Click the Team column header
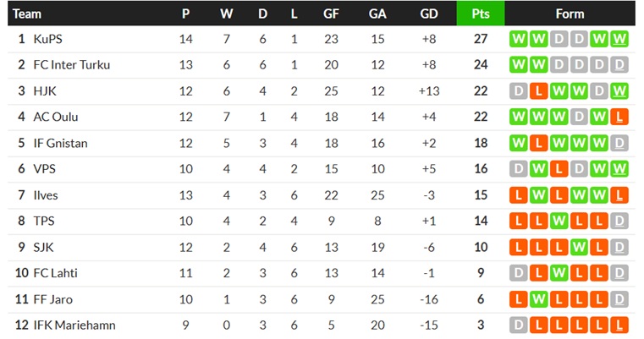The width and height of the screenshot is (644, 339). 27,14
